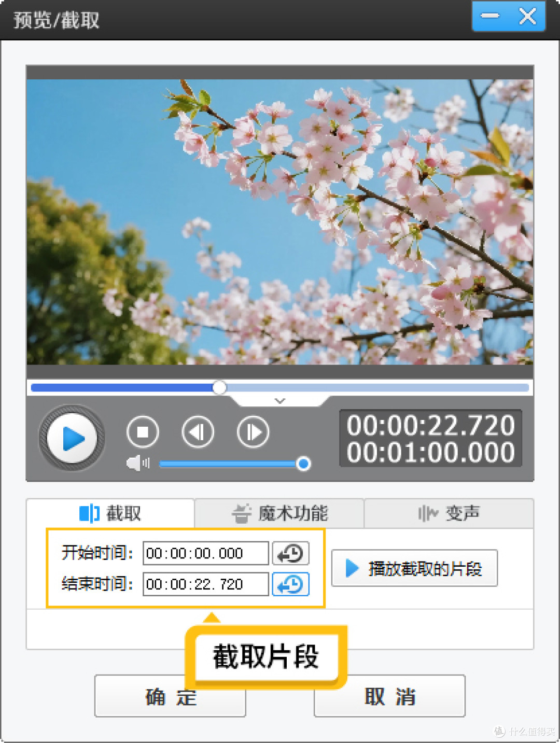Confirm with the 确定 button
This screenshot has height=743, width=560.
click(170, 696)
